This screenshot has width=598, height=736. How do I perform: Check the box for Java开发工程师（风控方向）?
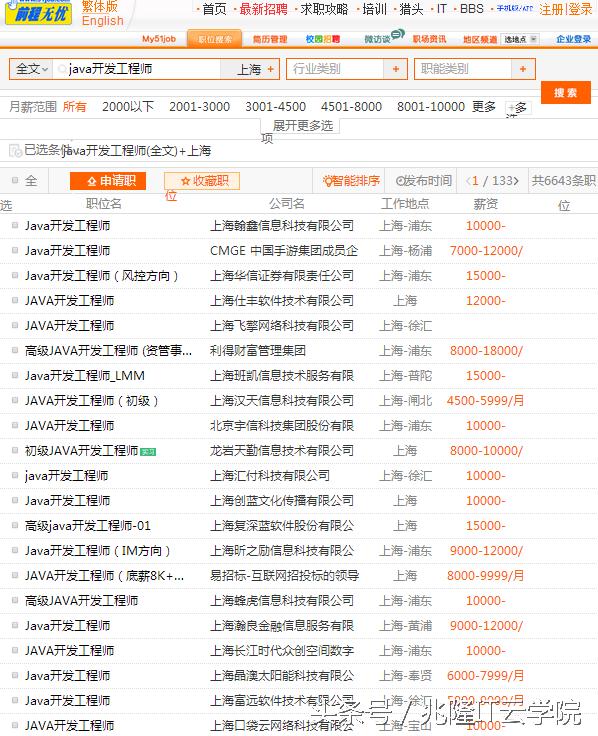click(x=15, y=275)
